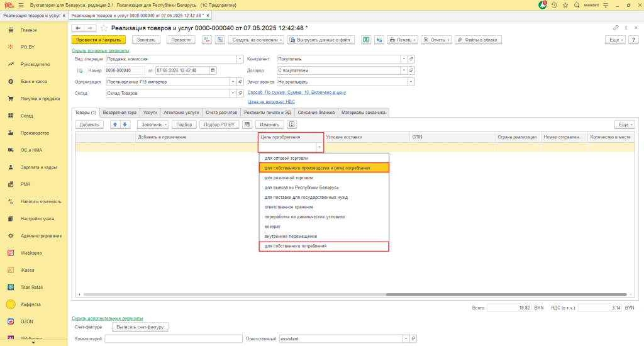Viewport: 644px width, 346px height.
Task: Open the Контрагент field link icon
Action: (411, 59)
